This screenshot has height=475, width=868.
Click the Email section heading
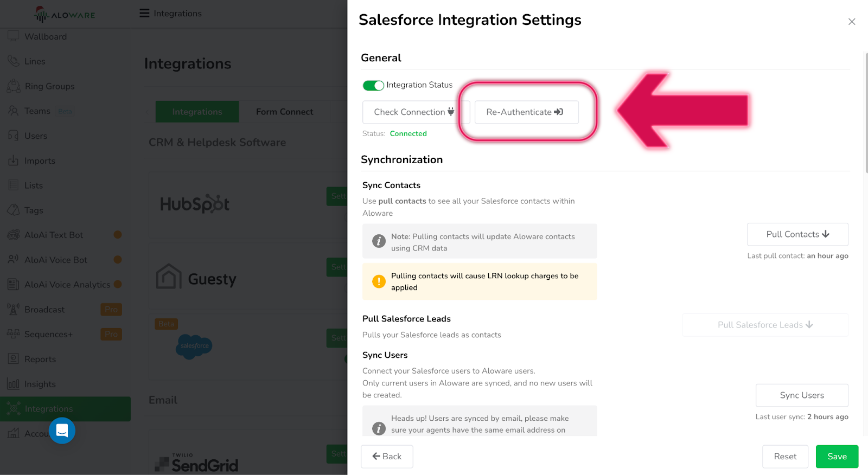(x=163, y=400)
